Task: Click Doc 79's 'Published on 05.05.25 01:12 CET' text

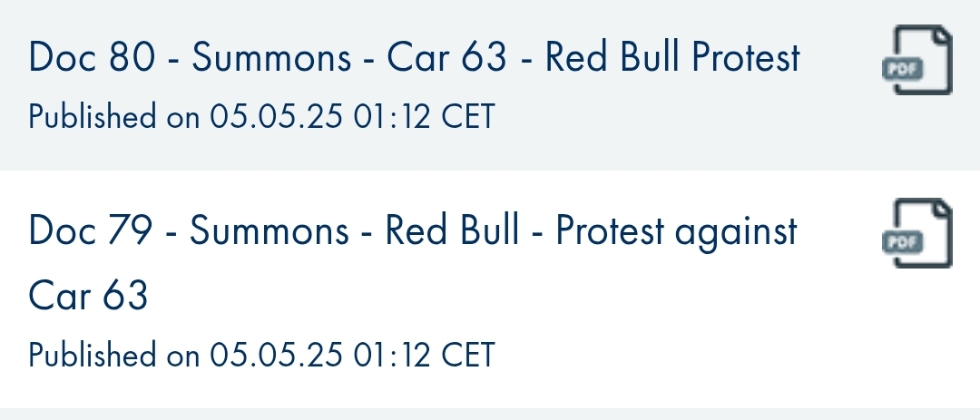Action: click(x=262, y=355)
